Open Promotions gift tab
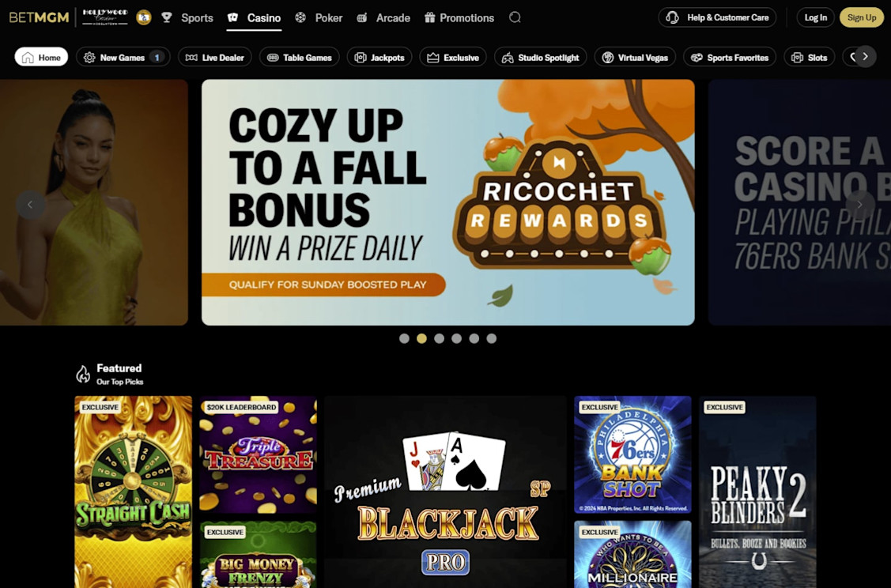 [459, 17]
